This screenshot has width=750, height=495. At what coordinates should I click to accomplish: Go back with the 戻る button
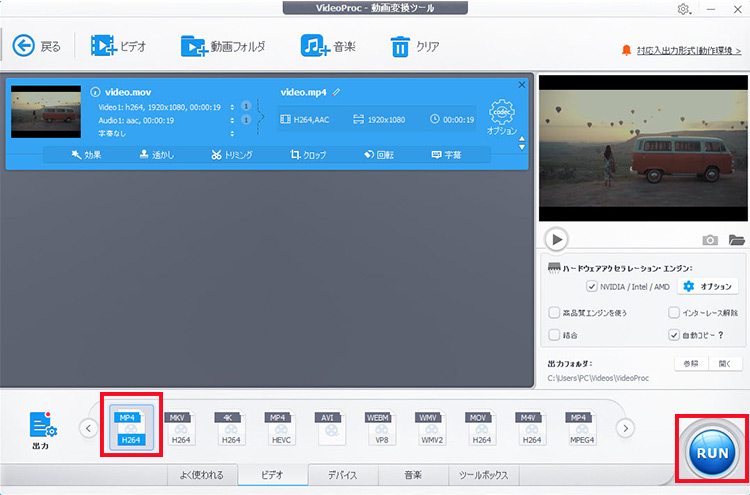pos(36,46)
